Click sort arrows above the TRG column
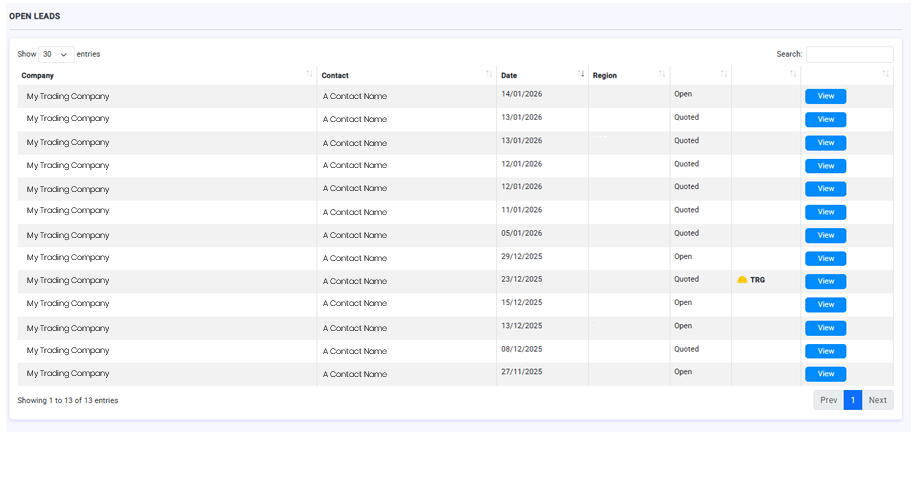Screen dimensions: 922x500 tap(792, 75)
